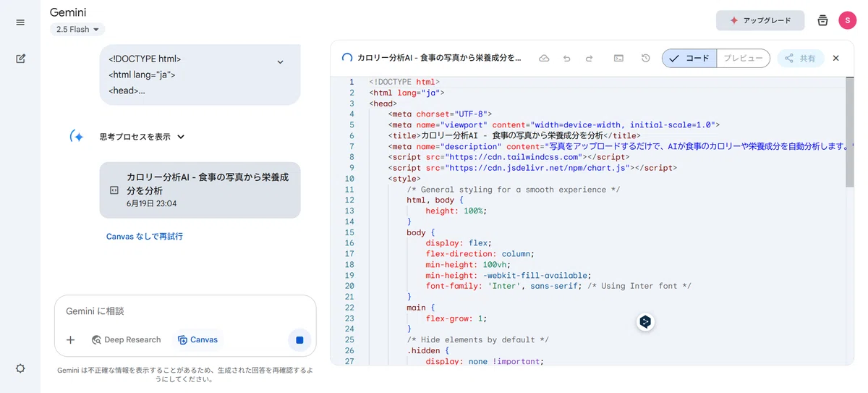Image resolution: width=868 pixels, height=393 pixels.
Task: Open settings gear in sidebar
Action: 20,368
